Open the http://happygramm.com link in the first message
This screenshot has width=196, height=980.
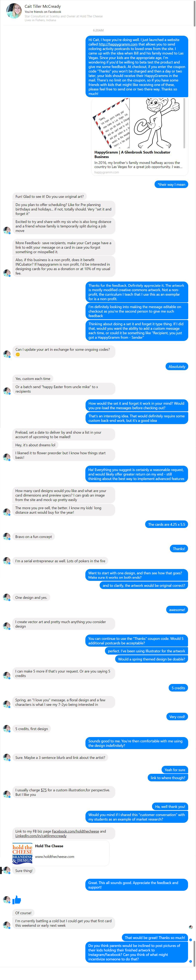[118, 44]
